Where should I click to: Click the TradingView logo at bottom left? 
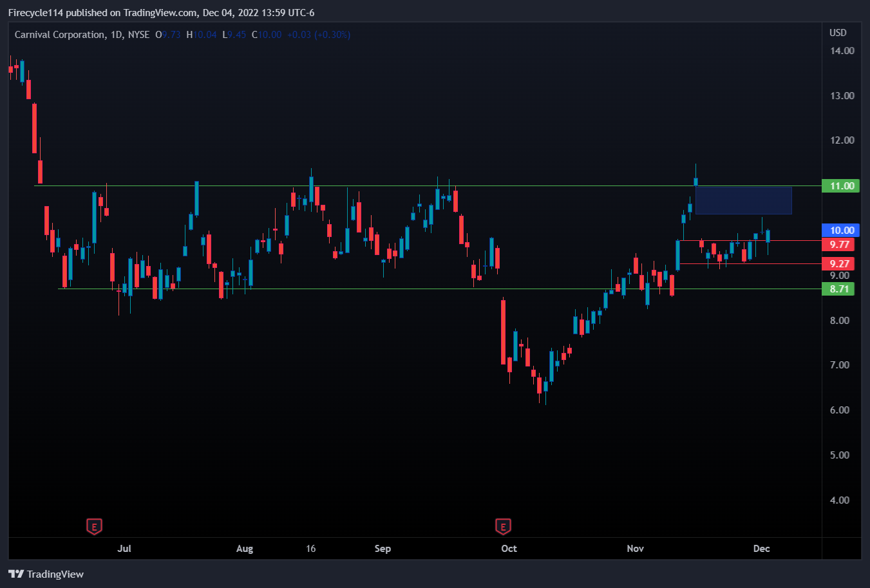click(x=46, y=574)
